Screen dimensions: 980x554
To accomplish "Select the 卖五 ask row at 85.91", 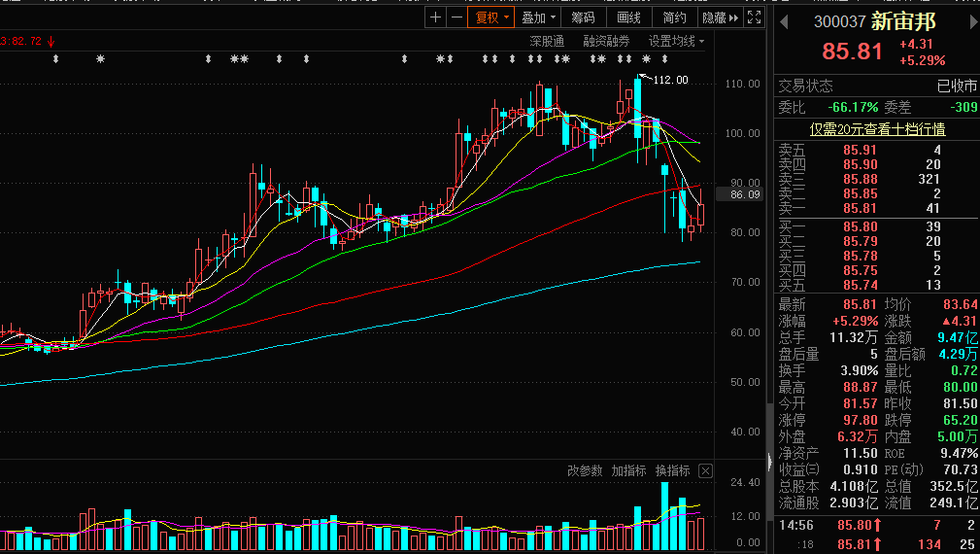I will pyautogui.click(x=877, y=150).
